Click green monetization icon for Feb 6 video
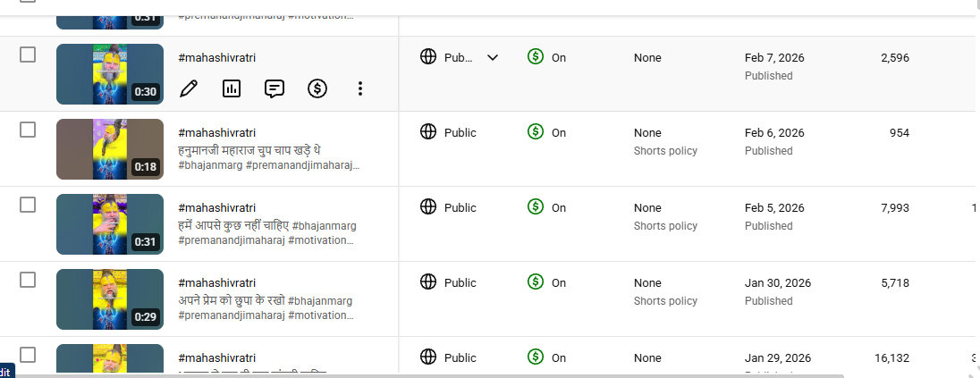 click(536, 132)
